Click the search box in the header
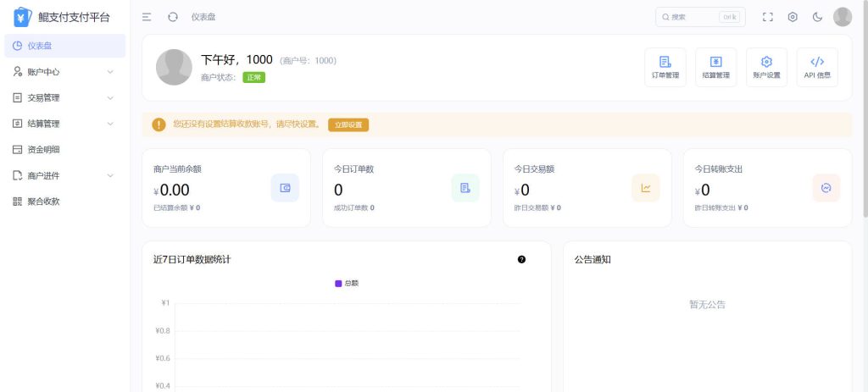Screen dimensions: 868x392 [x=700, y=17]
